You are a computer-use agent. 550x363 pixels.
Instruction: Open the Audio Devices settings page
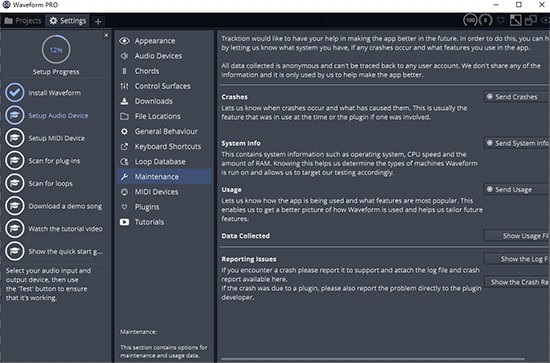tap(164, 56)
